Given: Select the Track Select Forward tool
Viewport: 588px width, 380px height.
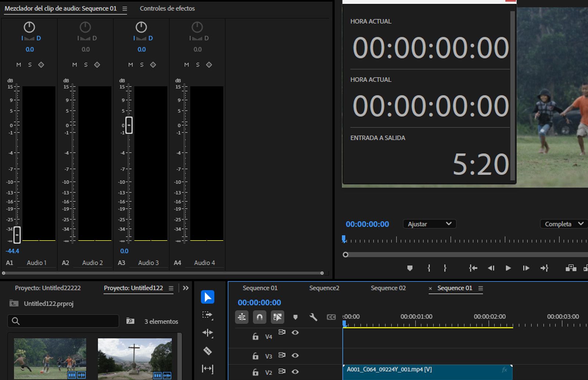Looking at the screenshot, I should (x=207, y=315).
